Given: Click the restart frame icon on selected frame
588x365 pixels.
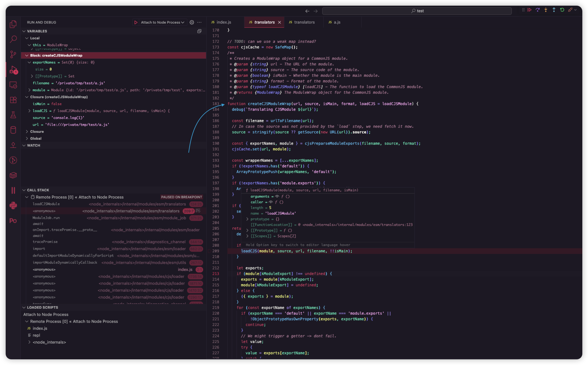Looking at the screenshot, I should pyautogui.click(x=198, y=211).
